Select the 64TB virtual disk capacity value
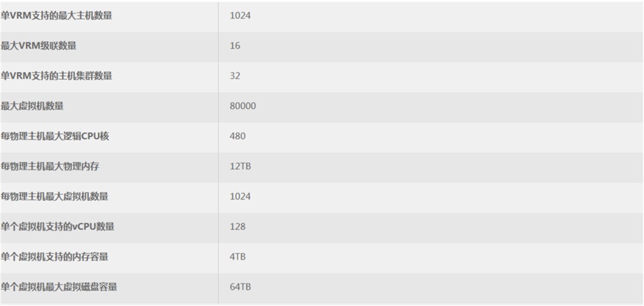 [x=240, y=287]
